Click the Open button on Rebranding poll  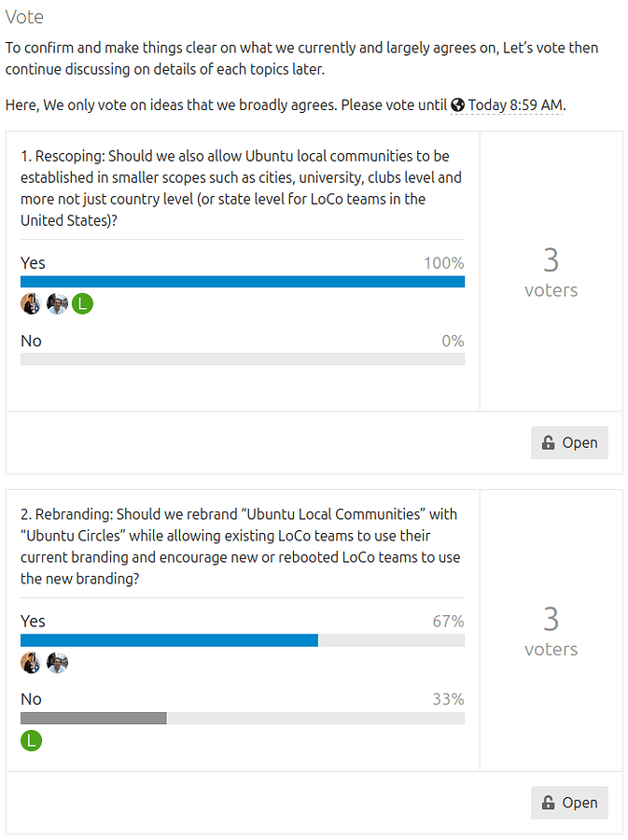[x=569, y=803]
